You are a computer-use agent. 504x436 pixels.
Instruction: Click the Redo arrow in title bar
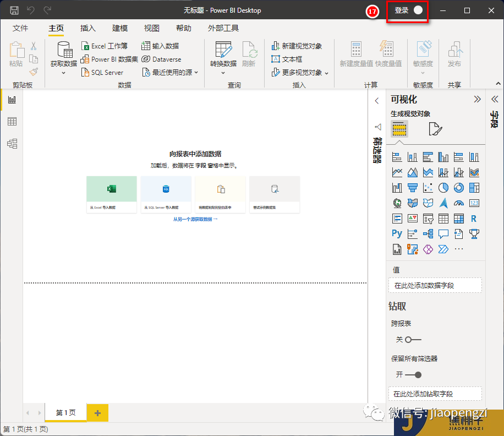[47, 10]
